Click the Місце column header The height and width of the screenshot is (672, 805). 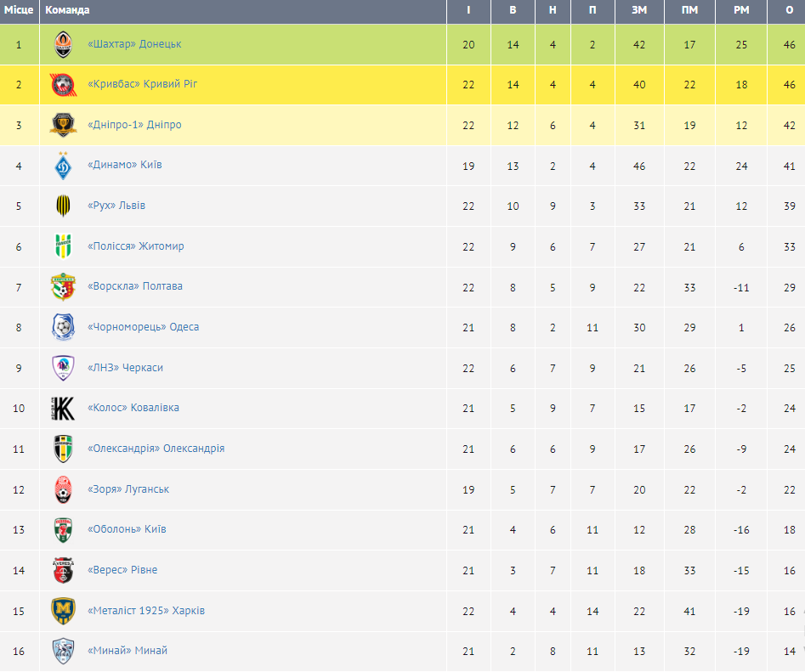pyautogui.click(x=19, y=10)
